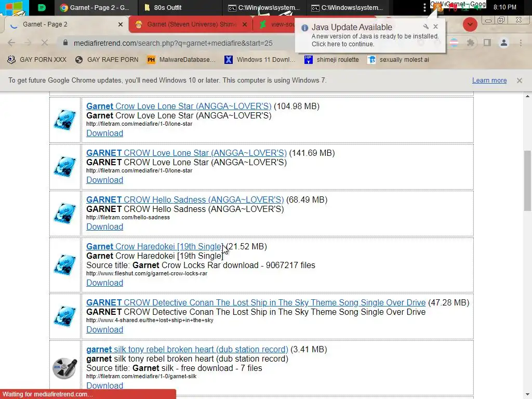Viewport: 532px width, 399px height.
Task: Open the green chat app in taskbar
Action: (x=42, y=7)
